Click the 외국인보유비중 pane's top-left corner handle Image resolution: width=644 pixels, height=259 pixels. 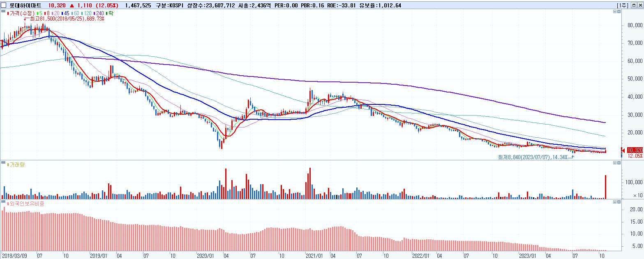(x=2, y=202)
